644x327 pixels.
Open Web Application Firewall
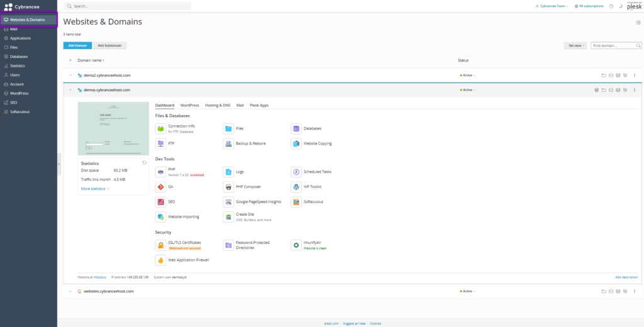point(160,260)
